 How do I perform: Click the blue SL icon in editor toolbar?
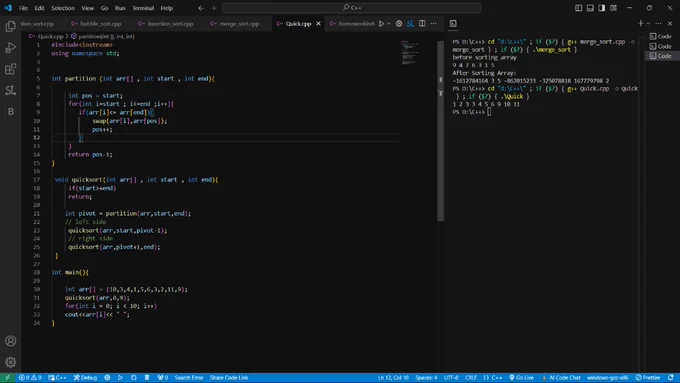coord(410,23)
